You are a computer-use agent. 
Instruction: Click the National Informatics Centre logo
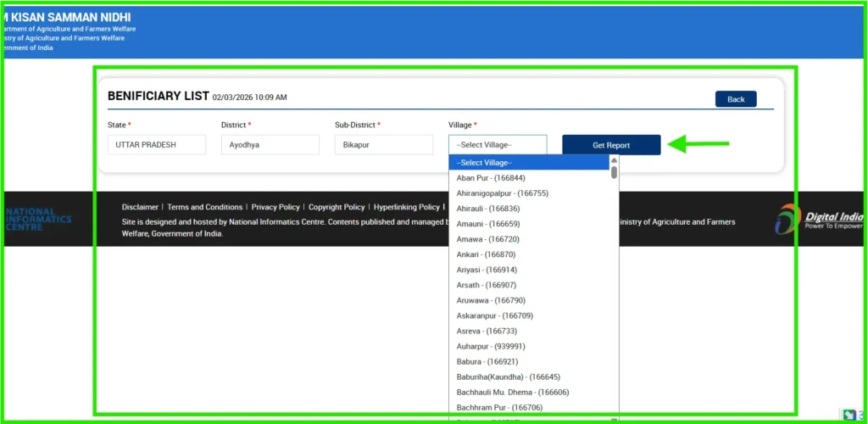tap(37, 219)
